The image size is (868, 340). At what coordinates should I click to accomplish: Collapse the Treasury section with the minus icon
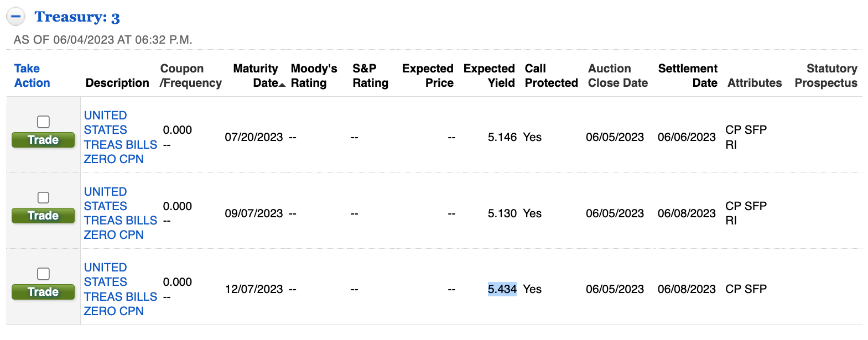pyautogui.click(x=16, y=17)
